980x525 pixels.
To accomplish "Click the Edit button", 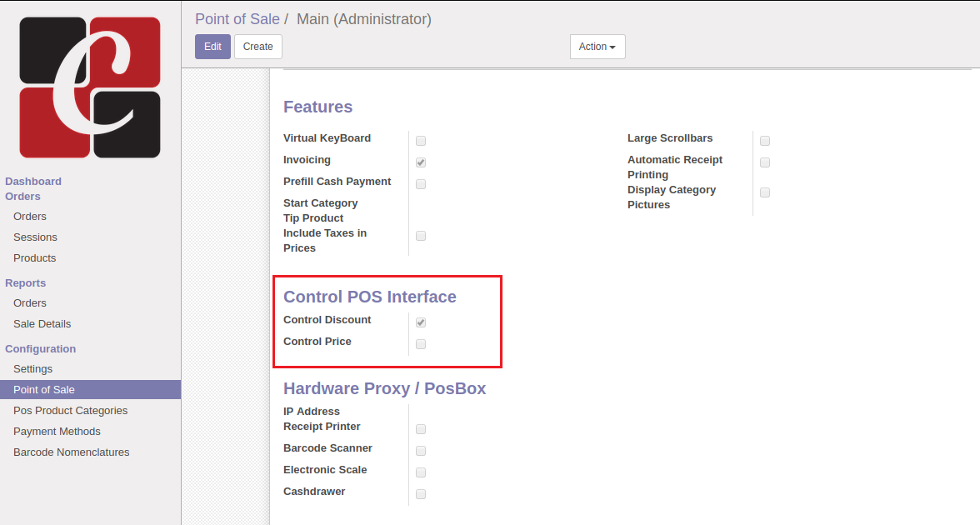I will 212,47.
